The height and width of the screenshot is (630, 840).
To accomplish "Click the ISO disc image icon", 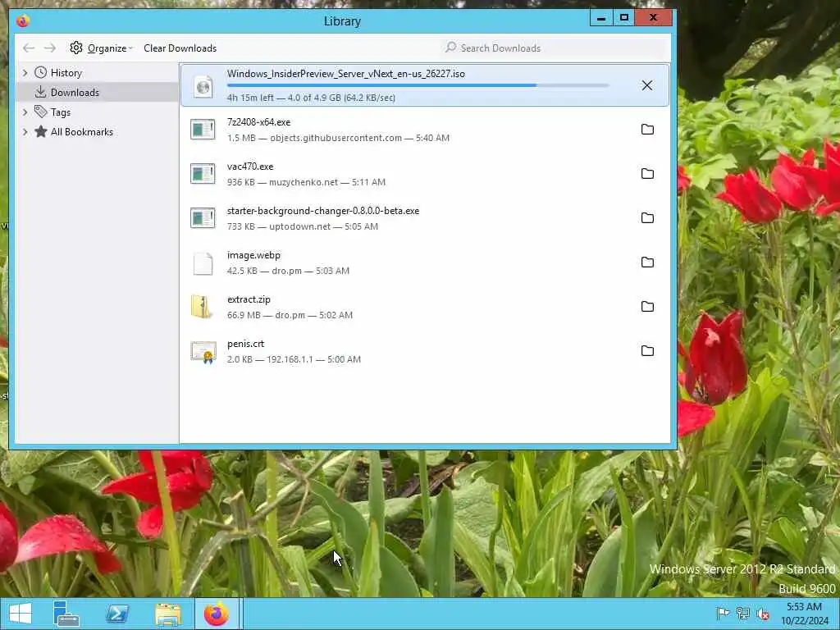I will pos(203,86).
